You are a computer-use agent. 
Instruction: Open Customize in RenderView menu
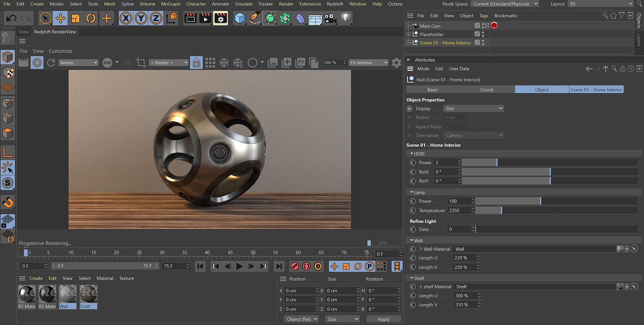(x=60, y=51)
